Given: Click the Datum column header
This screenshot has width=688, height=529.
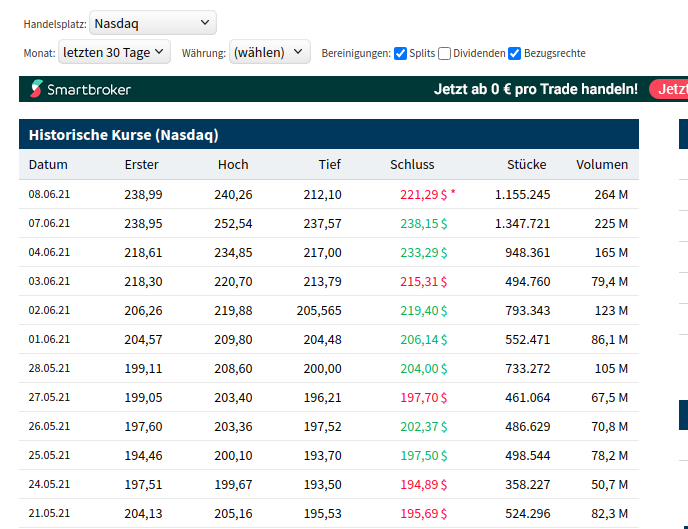Looking at the screenshot, I should [x=48, y=165].
